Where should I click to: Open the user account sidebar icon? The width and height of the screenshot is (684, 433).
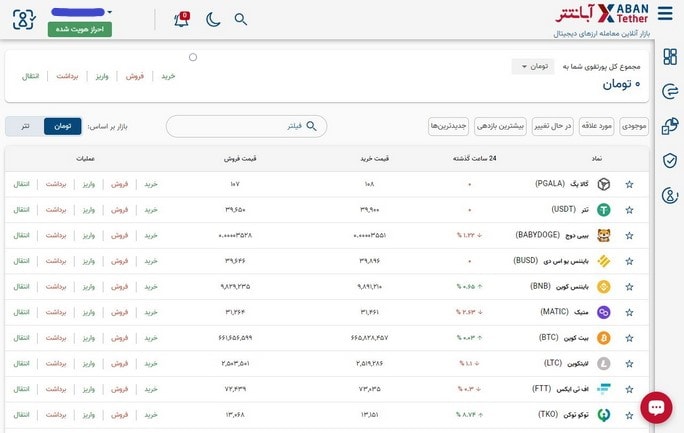670,195
